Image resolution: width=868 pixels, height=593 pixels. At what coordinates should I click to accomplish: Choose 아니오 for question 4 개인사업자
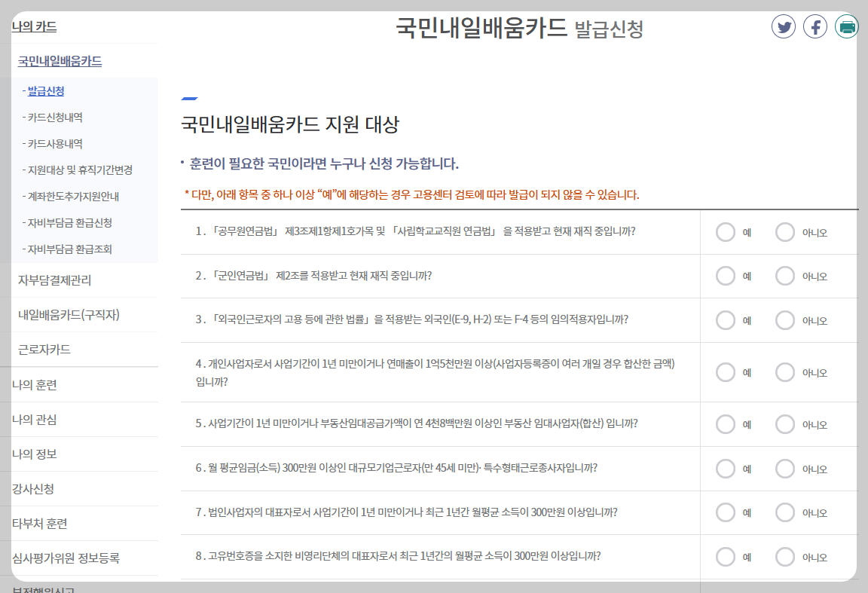point(784,372)
